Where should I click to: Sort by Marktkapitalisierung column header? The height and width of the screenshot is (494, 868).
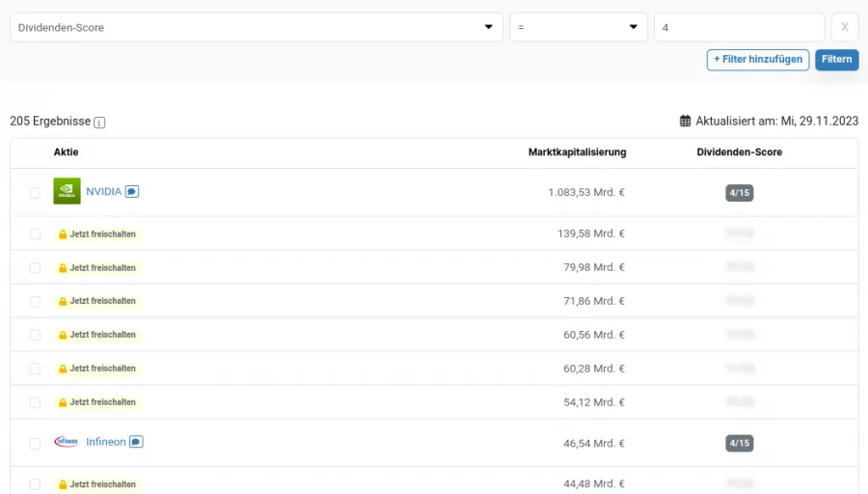[577, 152]
